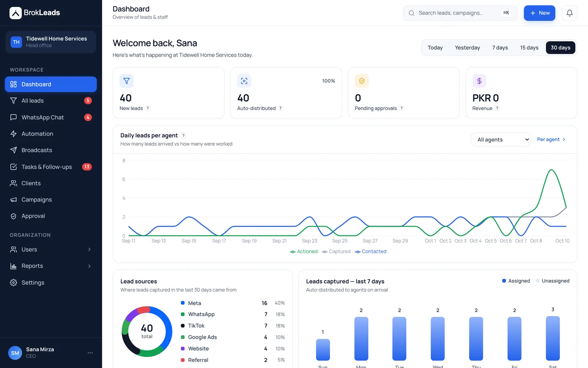This screenshot has height=368, width=588.
Task: Click the Referral red color dot
Action: pyautogui.click(x=183, y=360)
